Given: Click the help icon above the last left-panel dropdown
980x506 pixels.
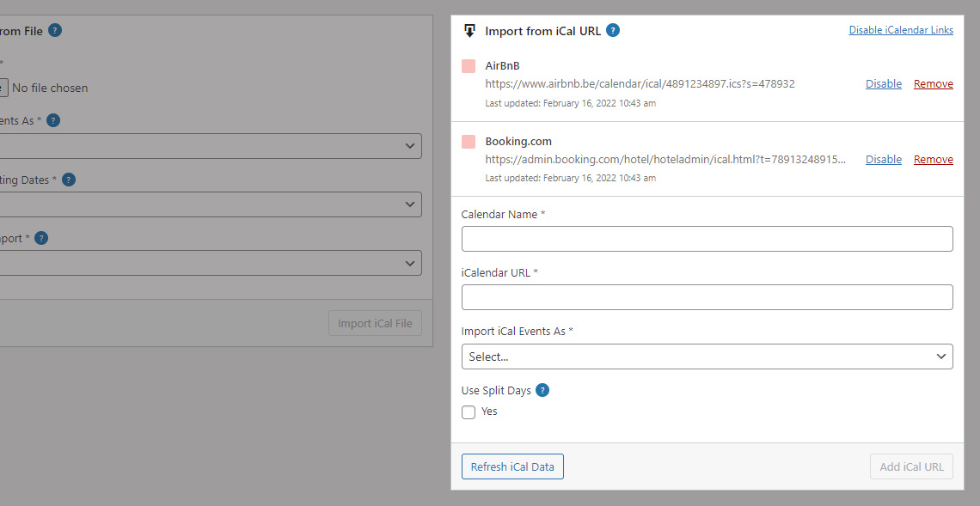Looking at the screenshot, I should click(41, 238).
